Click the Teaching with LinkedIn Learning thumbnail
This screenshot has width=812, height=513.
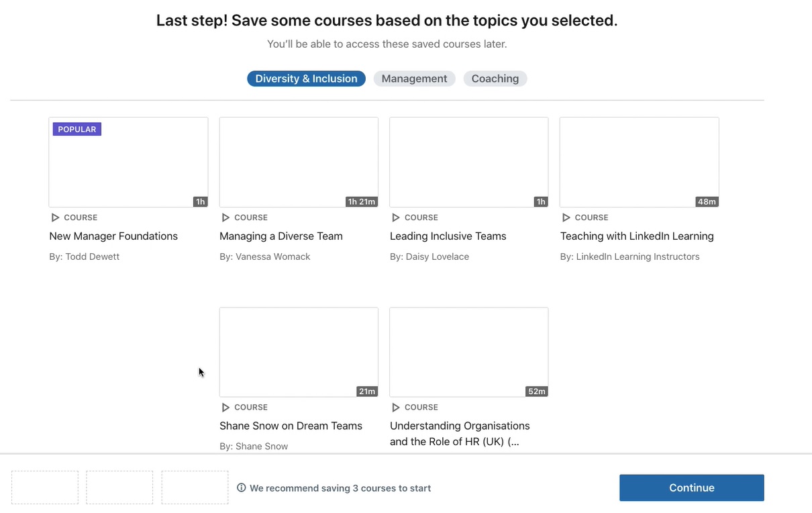640,162
